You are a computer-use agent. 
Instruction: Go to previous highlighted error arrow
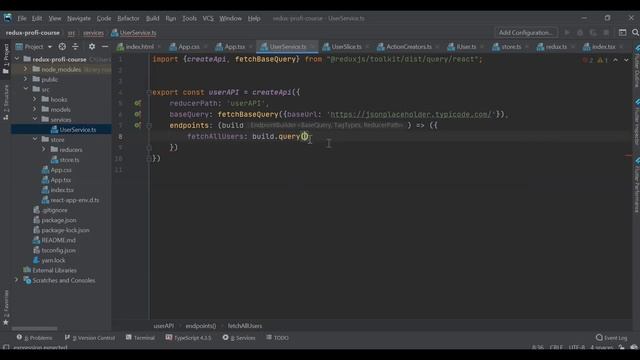[616, 60]
